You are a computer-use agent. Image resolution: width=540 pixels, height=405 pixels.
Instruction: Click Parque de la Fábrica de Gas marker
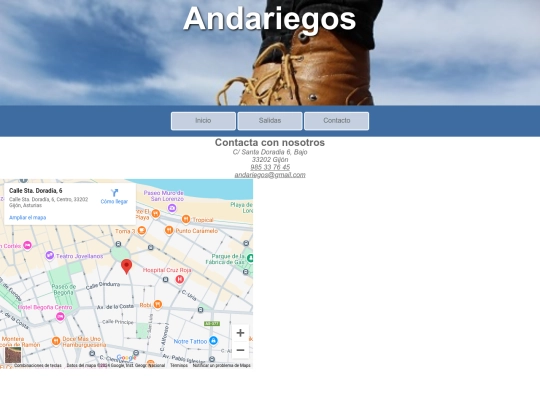tap(250, 258)
